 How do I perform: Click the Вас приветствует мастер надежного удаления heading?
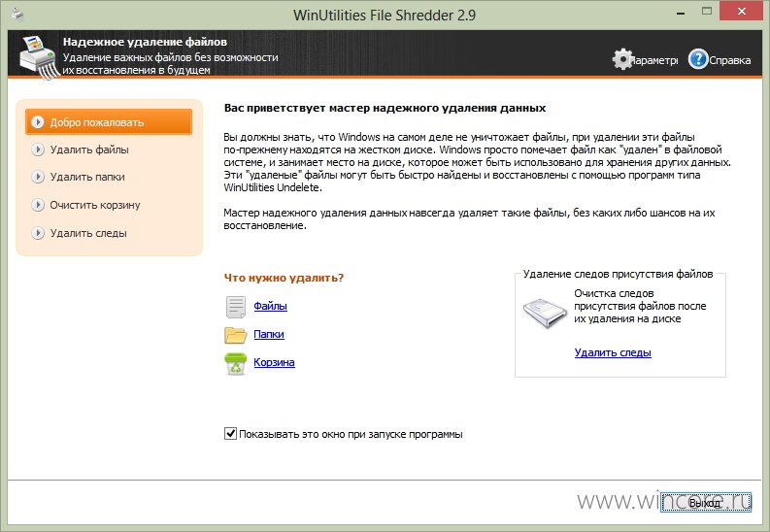[x=385, y=108]
